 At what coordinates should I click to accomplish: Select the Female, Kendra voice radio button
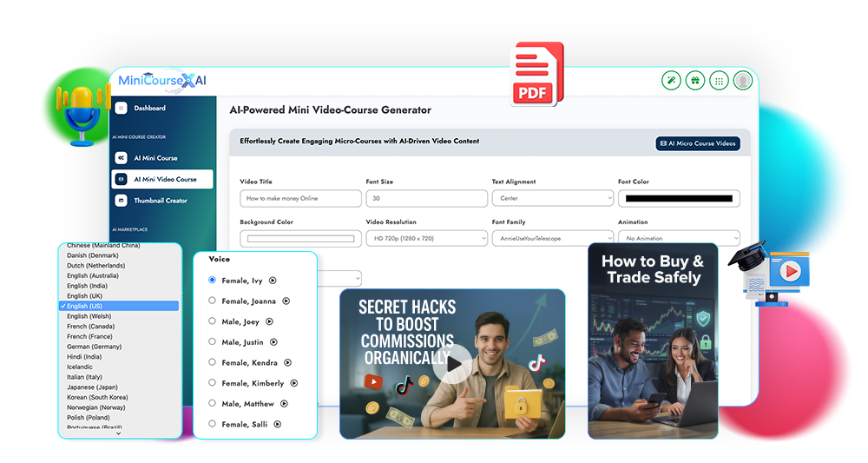coord(212,362)
